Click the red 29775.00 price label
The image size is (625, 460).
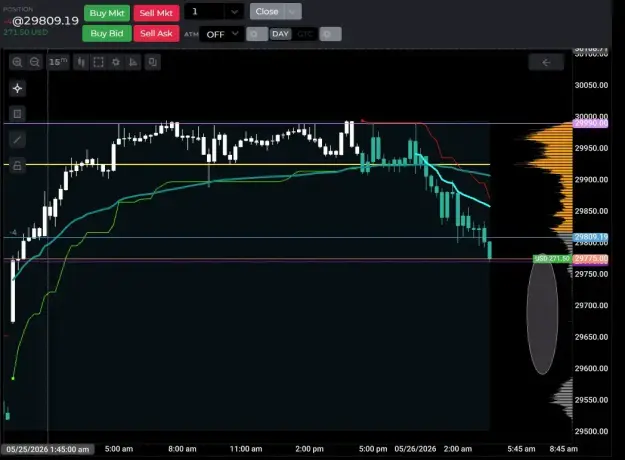tap(591, 259)
